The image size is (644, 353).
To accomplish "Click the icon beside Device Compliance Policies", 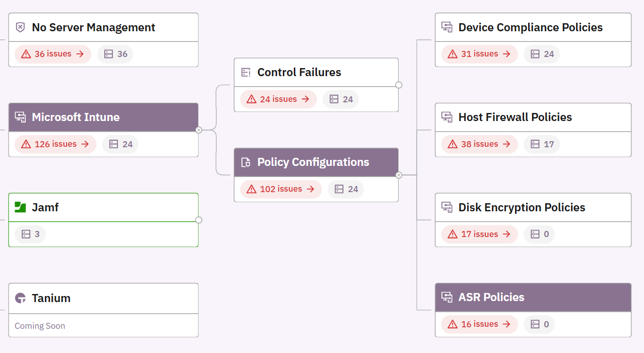I will click(446, 27).
